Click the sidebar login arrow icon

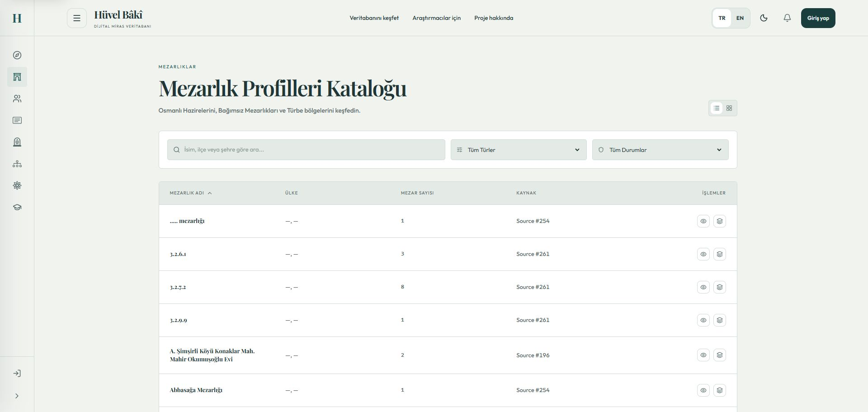[x=17, y=374]
